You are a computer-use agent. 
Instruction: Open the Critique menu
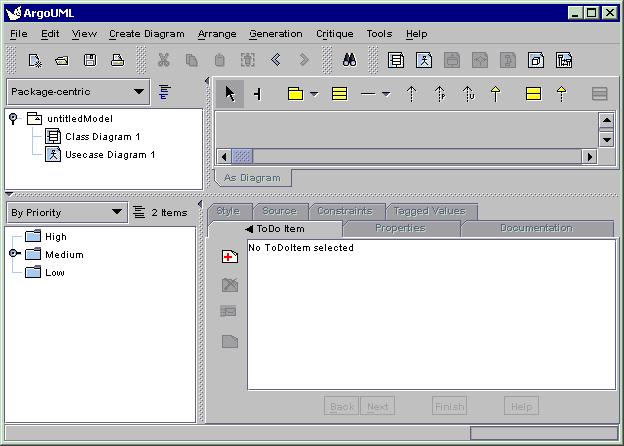pyautogui.click(x=335, y=34)
